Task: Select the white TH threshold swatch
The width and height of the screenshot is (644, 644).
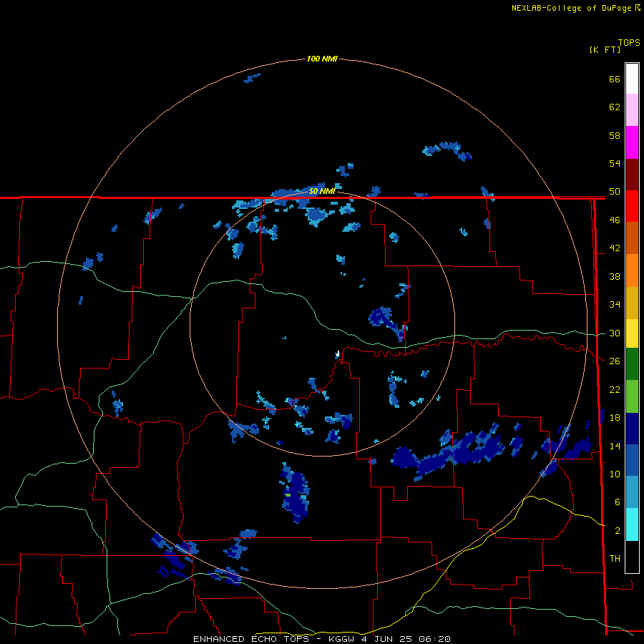Action: click(632, 557)
